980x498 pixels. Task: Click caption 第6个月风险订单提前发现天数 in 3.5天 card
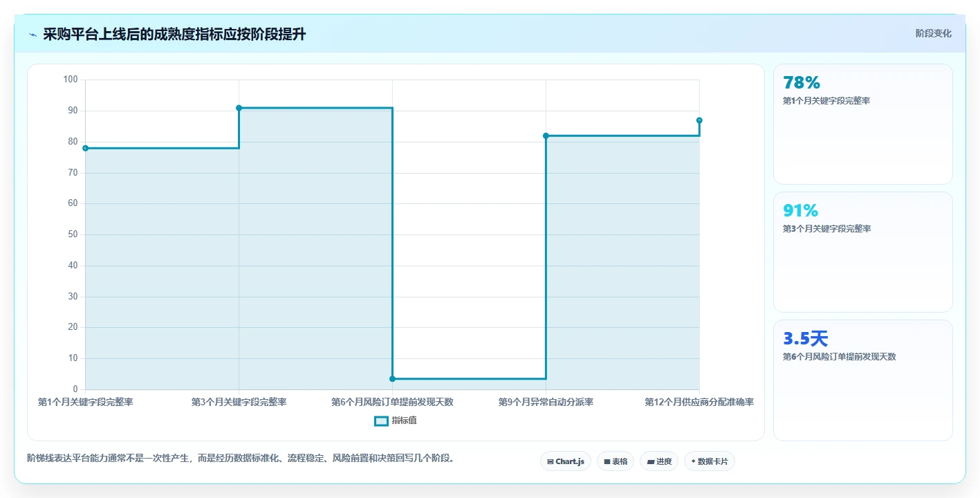pos(839,357)
